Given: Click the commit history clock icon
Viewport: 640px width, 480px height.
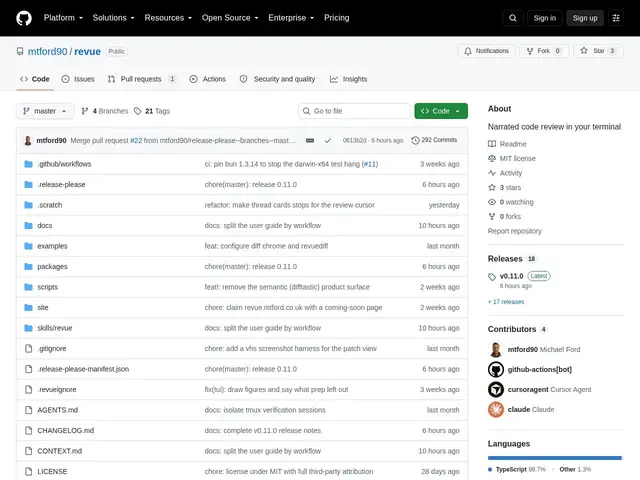Looking at the screenshot, I should click(415, 140).
